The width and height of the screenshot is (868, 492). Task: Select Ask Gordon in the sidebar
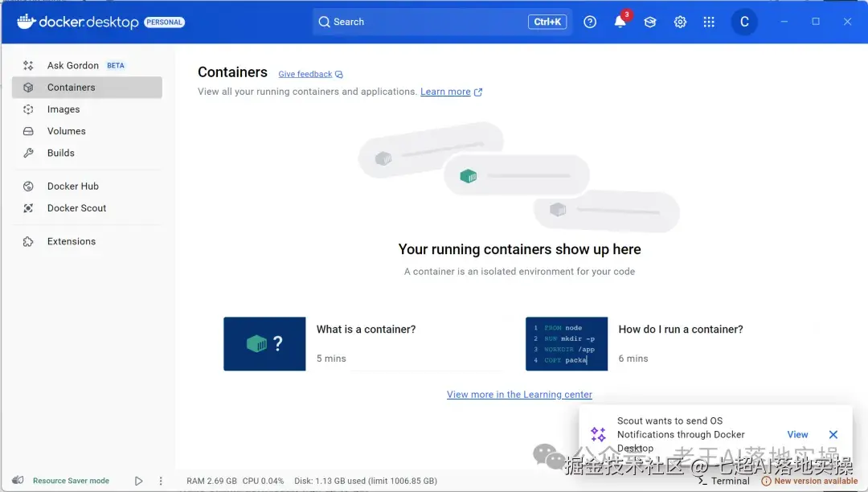click(x=87, y=65)
